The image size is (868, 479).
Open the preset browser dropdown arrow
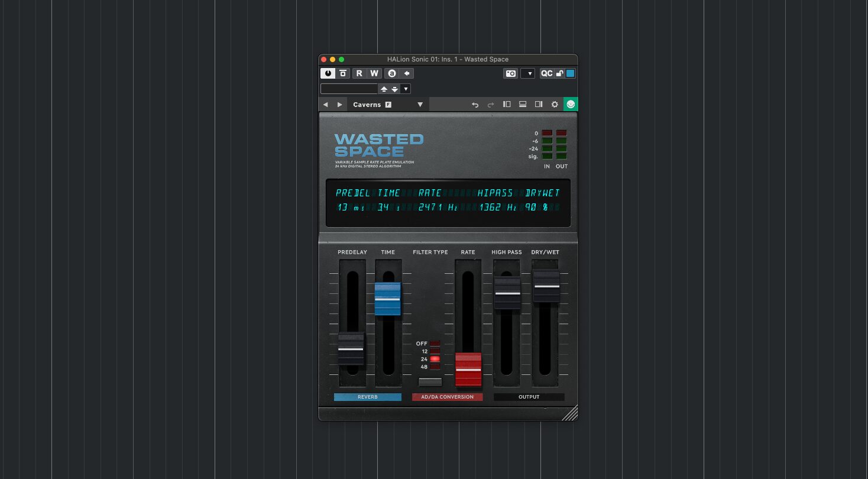[405, 89]
